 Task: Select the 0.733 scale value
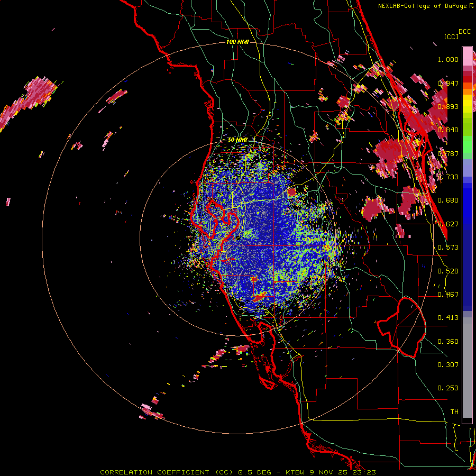point(448,177)
